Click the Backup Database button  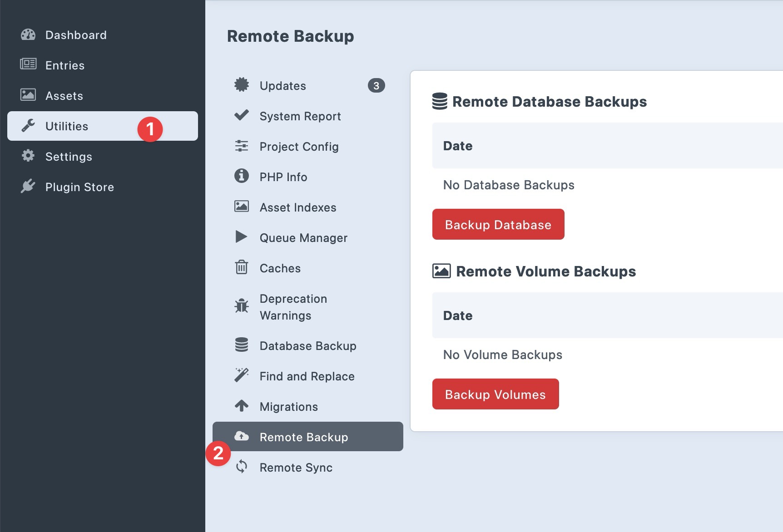pos(498,224)
